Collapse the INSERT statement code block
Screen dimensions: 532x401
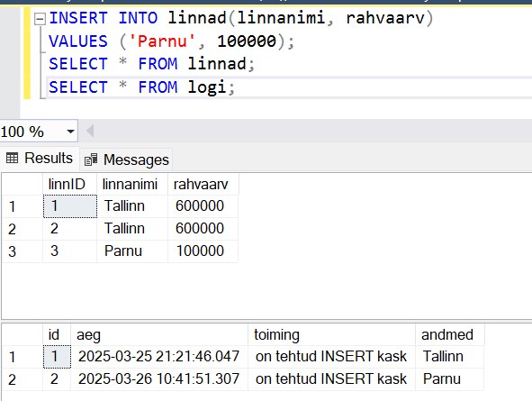pyautogui.click(x=40, y=19)
